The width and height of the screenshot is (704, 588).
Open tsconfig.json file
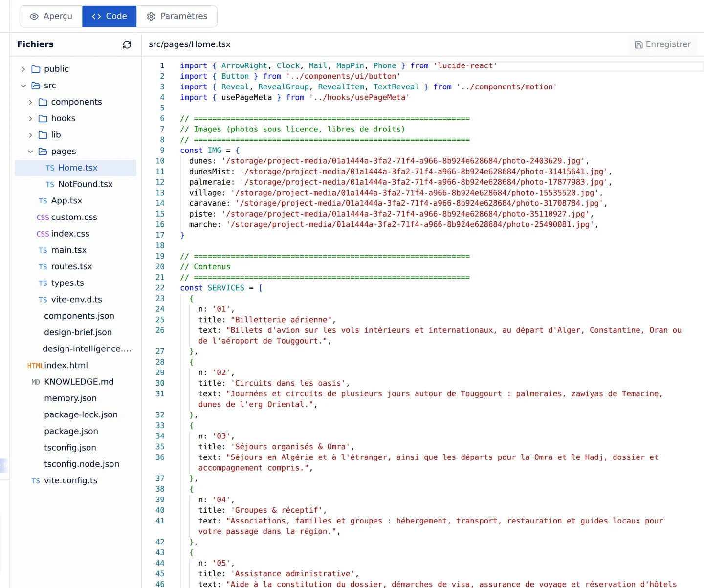pos(76,448)
